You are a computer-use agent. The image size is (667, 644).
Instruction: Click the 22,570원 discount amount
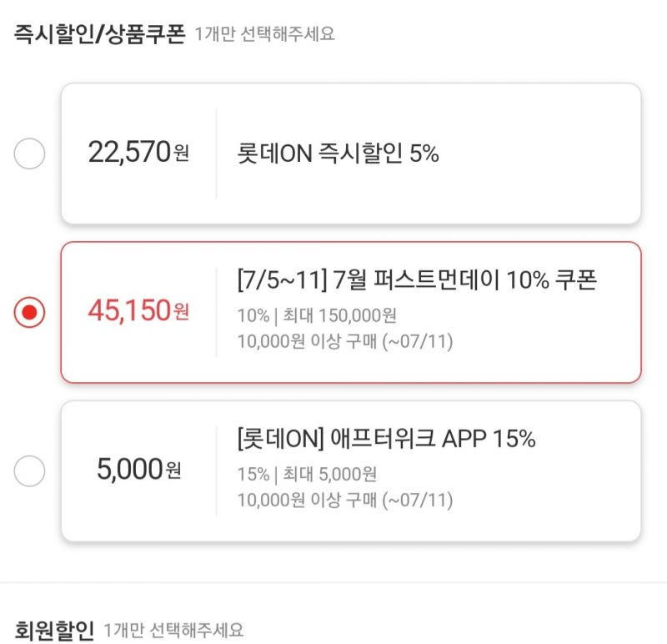click(x=138, y=152)
